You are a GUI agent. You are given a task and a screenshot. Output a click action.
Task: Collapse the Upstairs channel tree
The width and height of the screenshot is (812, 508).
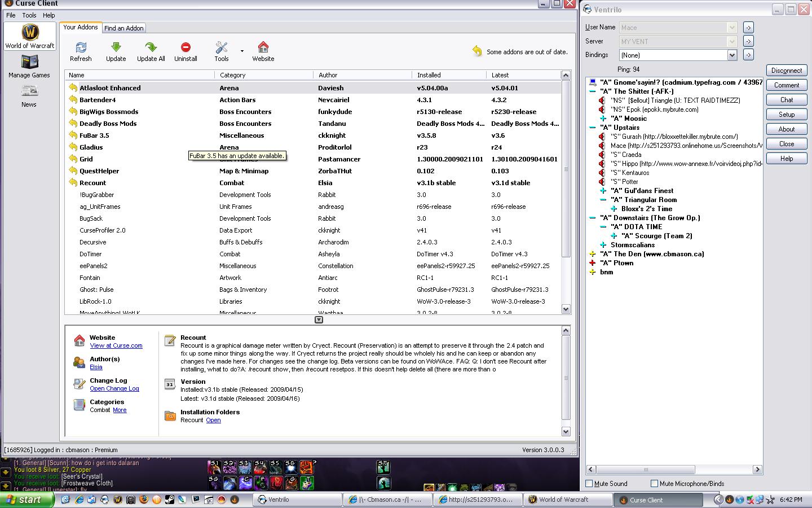[592, 128]
